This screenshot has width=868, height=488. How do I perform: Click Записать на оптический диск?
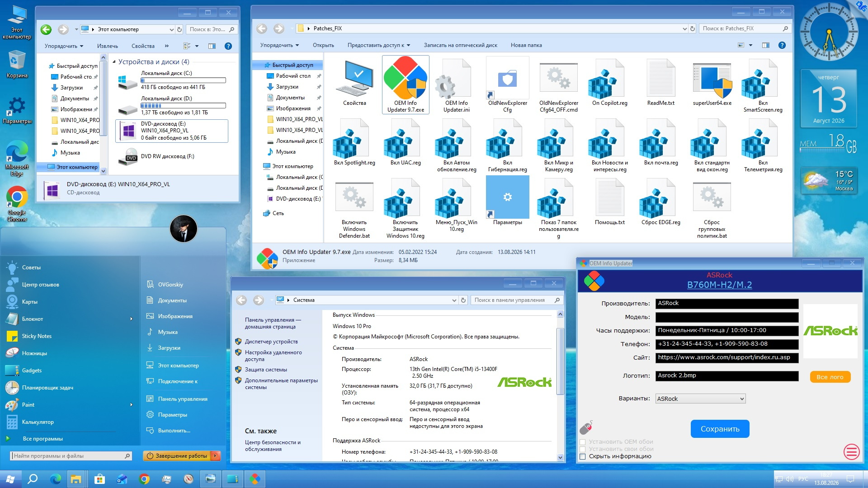point(460,45)
